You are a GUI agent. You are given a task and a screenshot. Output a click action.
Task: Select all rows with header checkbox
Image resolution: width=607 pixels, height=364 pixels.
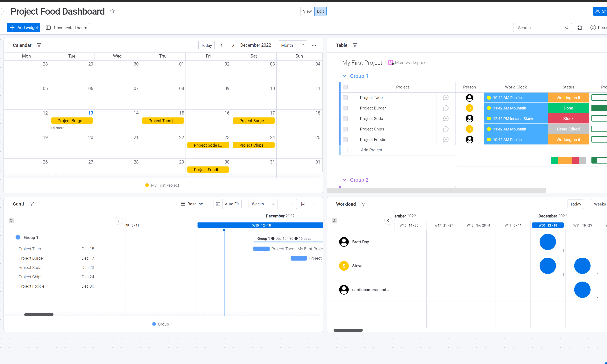(x=345, y=87)
